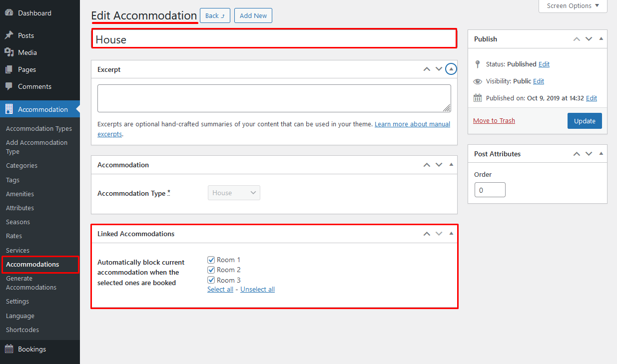Open Rates submenu item
Image resolution: width=617 pixels, height=364 pixels.
tap(14, 236)
